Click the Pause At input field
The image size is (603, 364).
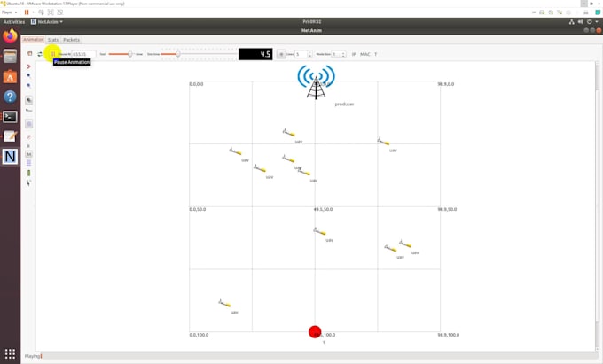[x=84, y=54]
